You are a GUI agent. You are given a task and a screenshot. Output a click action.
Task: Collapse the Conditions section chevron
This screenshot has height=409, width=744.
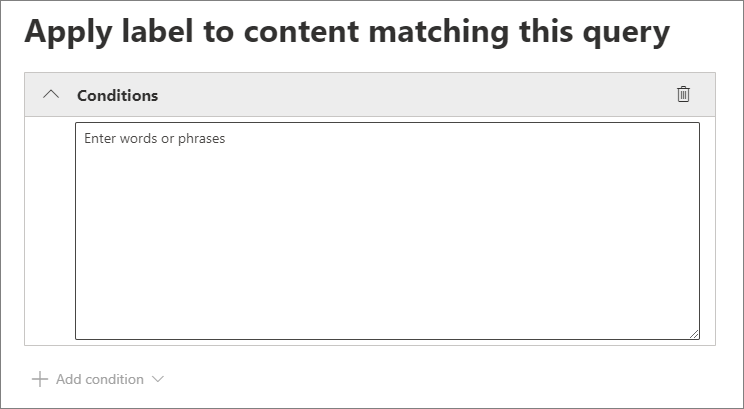(x=52, y=95)
